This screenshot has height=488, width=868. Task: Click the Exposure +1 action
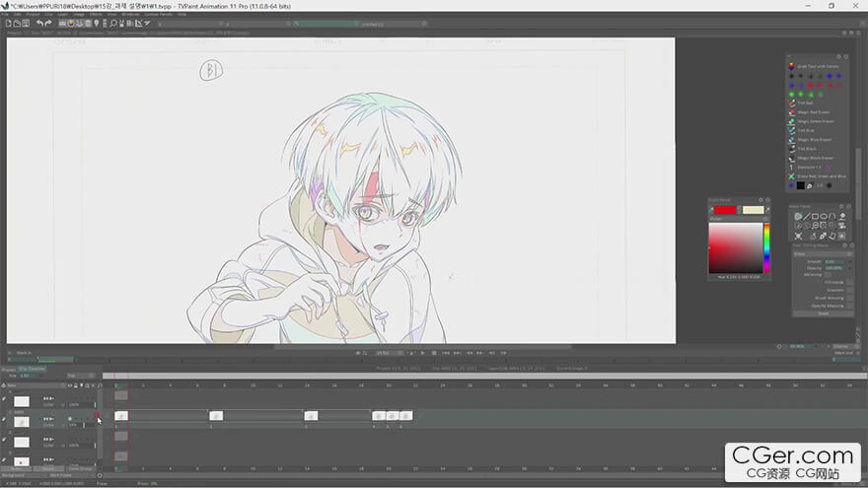coord(809,167)
